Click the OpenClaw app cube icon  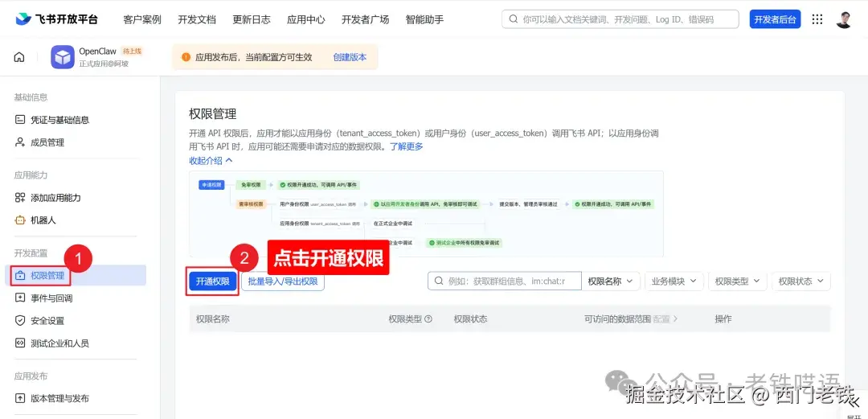point(63,57)
